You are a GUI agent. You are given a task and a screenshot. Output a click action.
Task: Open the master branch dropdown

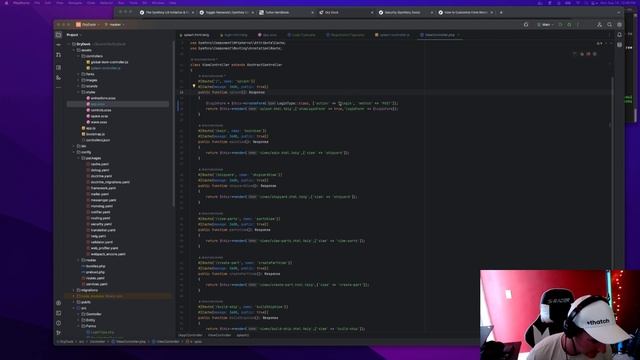115,25
